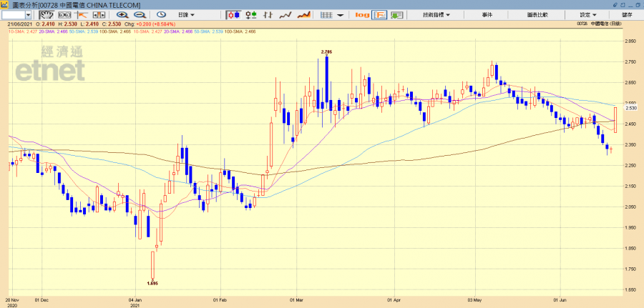Viewport: 644px width, 308px height.
Task: Switch to OHLC bar chart type
Action: click(269, 15)
